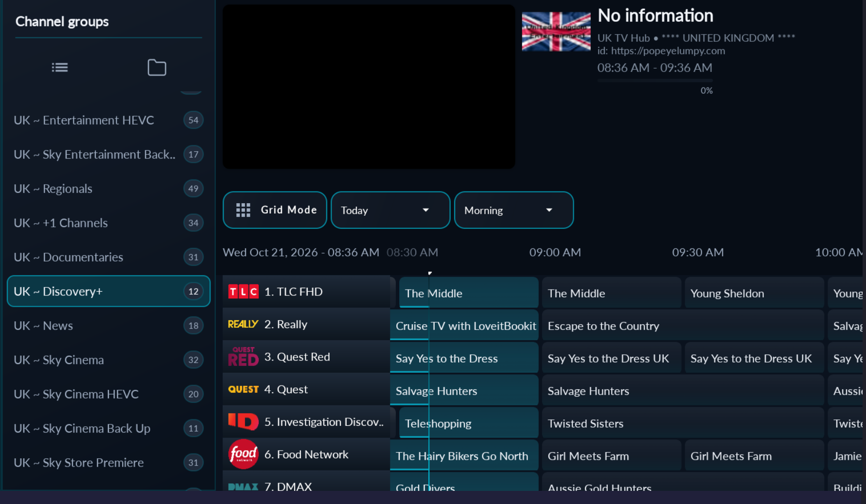Select channel 6. Food Network
The image size is (866, 504).
click(306, 454)
